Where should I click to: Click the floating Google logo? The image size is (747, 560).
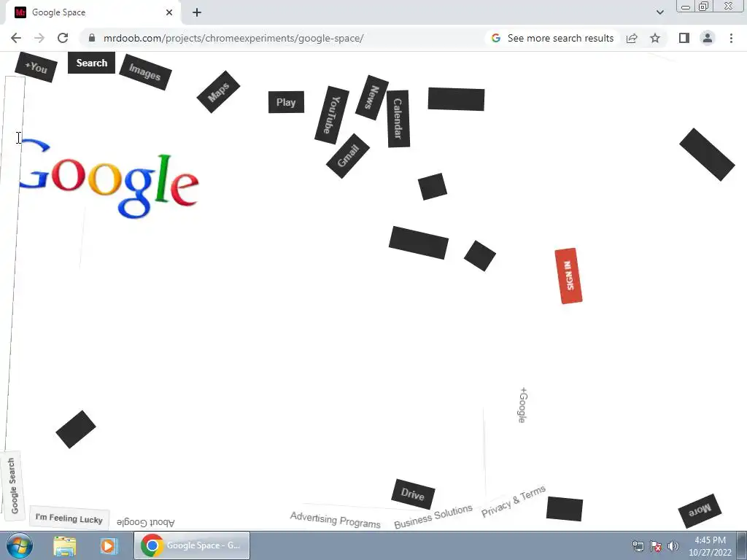109,179
